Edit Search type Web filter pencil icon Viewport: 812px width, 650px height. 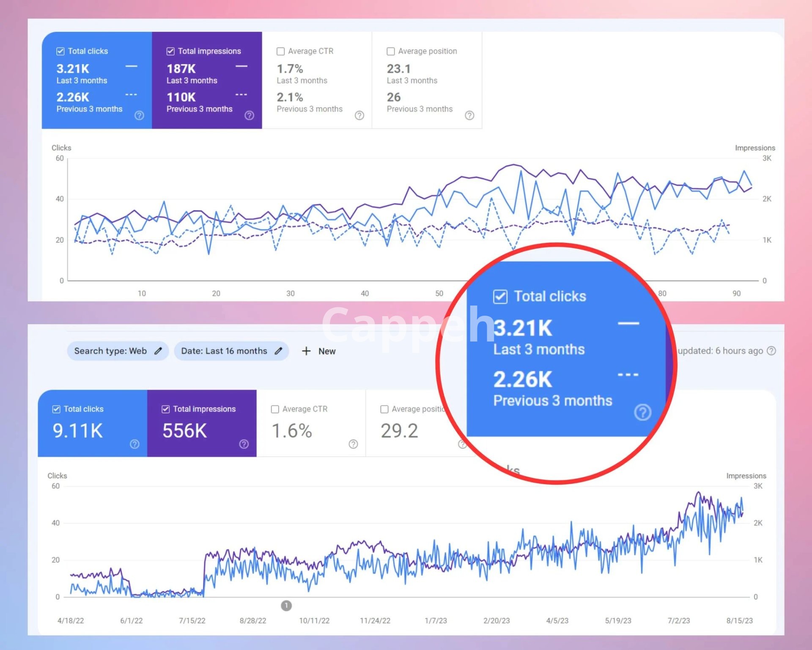pyautogui.click(x=158, y=351)
